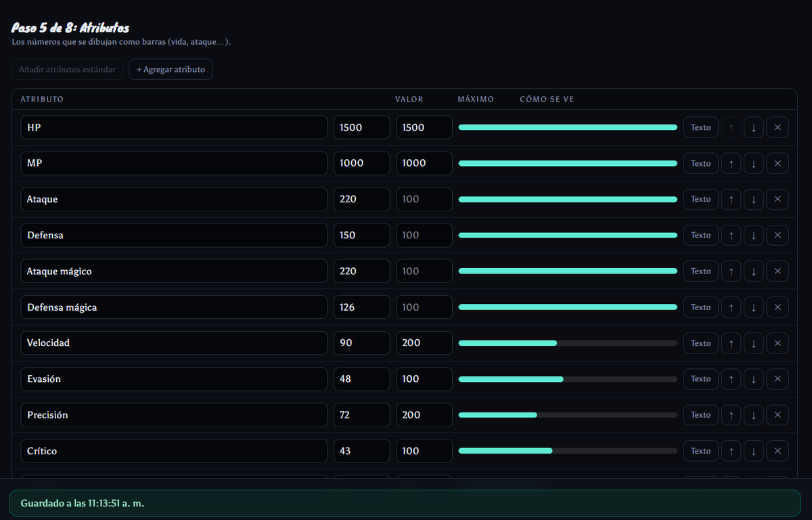Screen dimensions: 812x520
Task: Edit the Precisión maximum field 200
Action: pos(424,415)
